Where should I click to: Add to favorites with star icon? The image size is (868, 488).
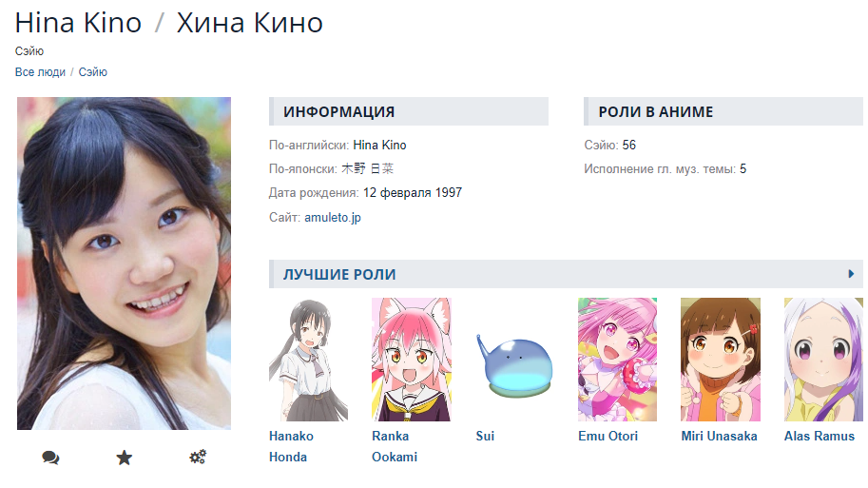pyautogui.click(x=124, y=458)
